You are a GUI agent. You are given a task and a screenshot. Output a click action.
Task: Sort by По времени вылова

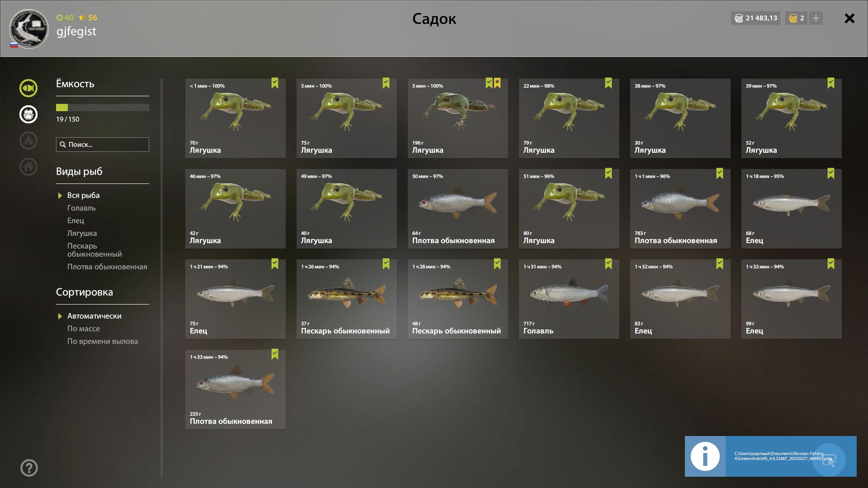[103, 342]
